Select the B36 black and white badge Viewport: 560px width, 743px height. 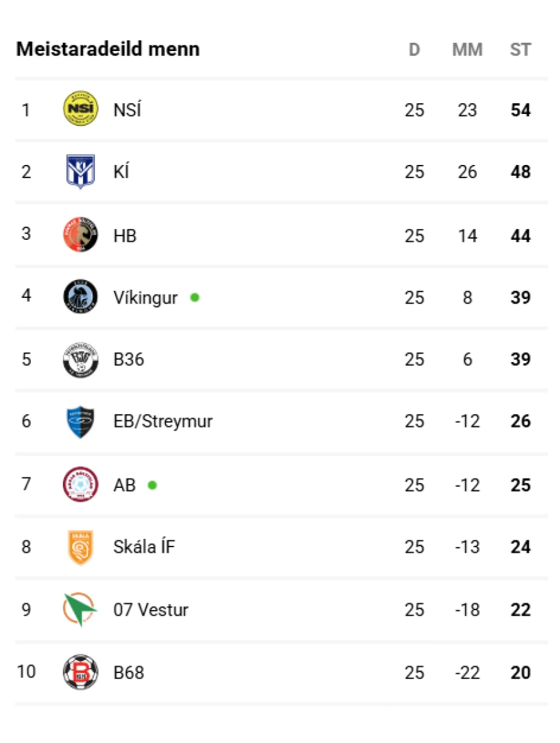[81, 360]
